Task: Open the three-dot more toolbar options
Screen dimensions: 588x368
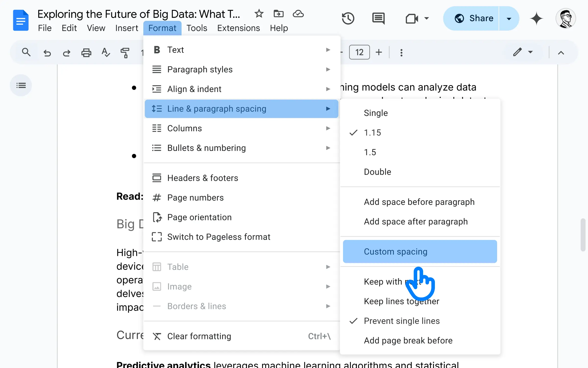Action: point(401,53)
